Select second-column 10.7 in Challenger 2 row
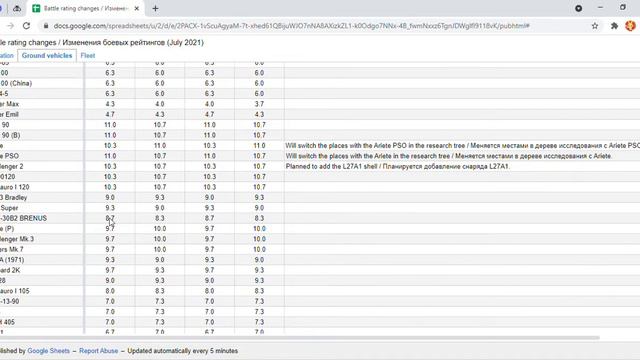 pyautogui.click(x=160, y=167)
